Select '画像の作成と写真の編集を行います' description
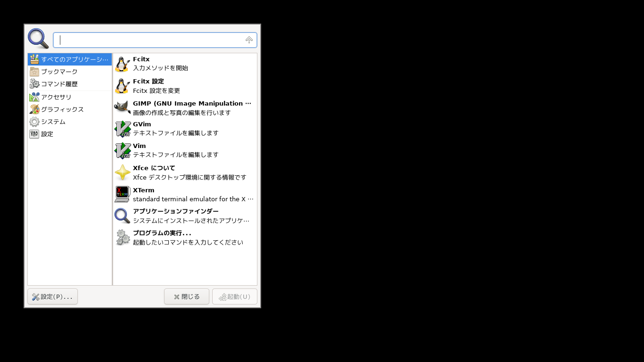This screenshot has width=644, height=362. tap(182, 113)
